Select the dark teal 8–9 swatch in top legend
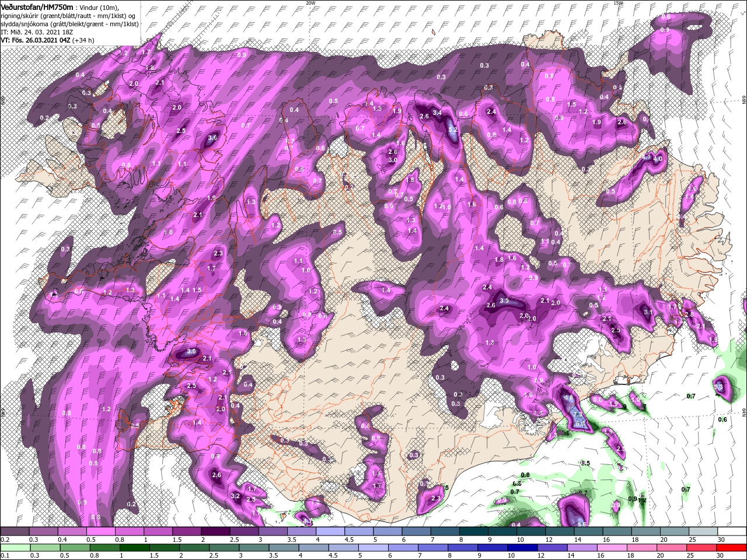The image size is (747, 560). 474,531
